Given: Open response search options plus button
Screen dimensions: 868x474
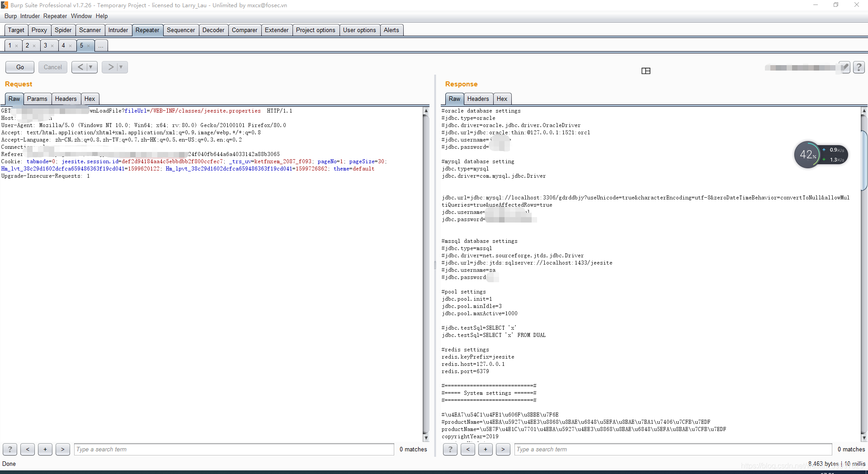Looking at the screenshot, I should [x=486, y=449].
